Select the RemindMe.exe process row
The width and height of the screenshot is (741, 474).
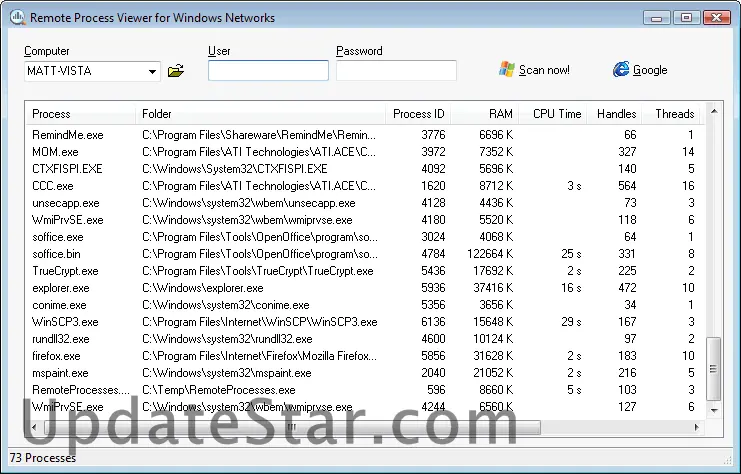[x=365, y=135]
